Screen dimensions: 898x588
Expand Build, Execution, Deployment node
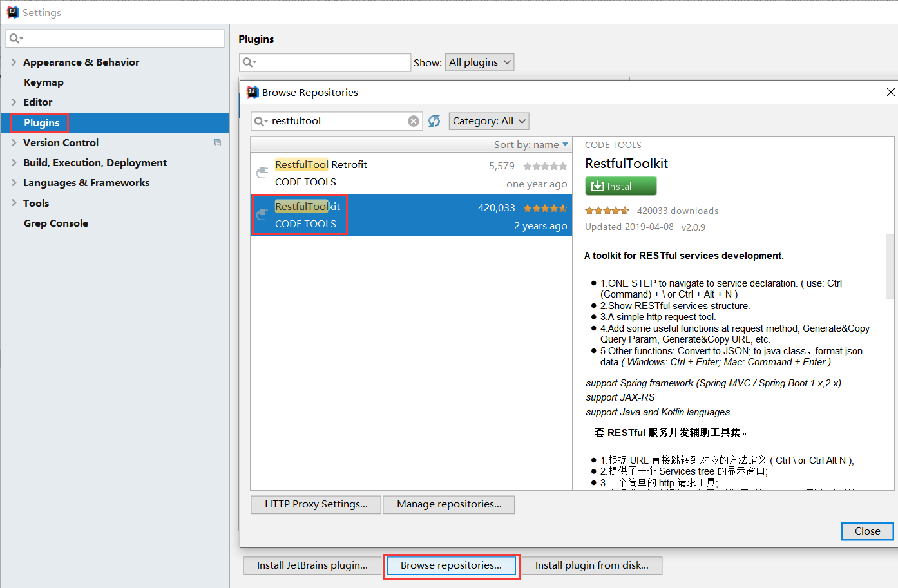[14, 162]
